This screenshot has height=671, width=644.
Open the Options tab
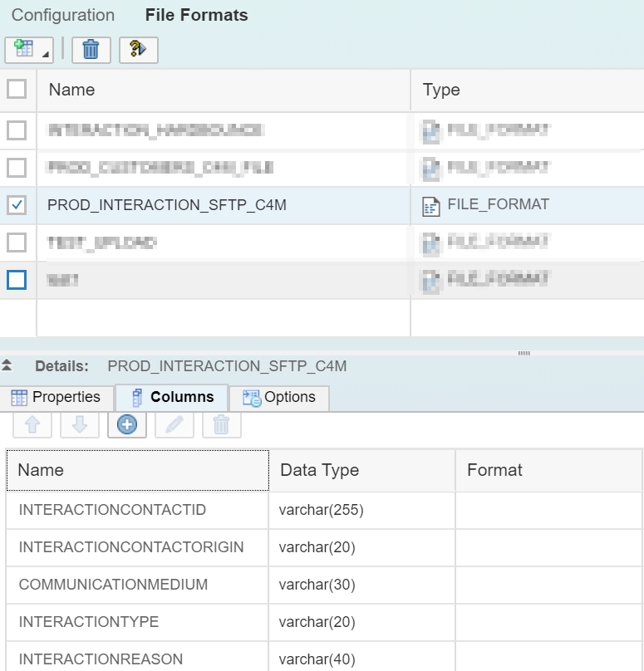(279, 397)
